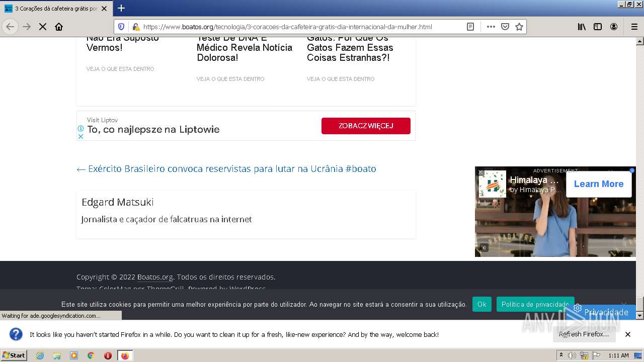Click Refresh Firefox button

pos(584,334)
